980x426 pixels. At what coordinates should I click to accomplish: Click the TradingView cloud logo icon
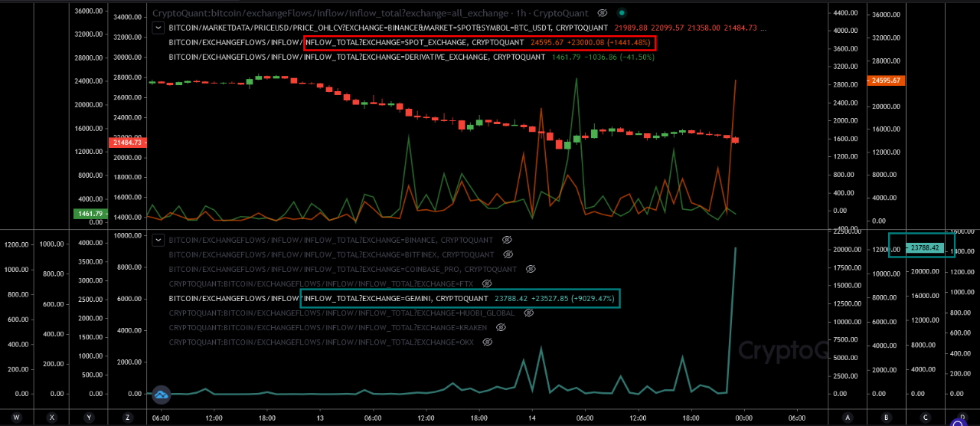162,395
